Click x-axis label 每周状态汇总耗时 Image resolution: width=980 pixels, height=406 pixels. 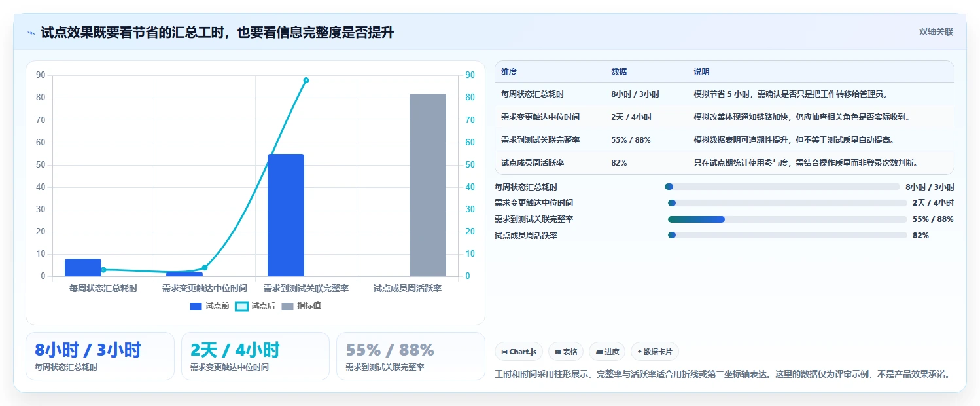pyautogui.click(x=103, y=288)
